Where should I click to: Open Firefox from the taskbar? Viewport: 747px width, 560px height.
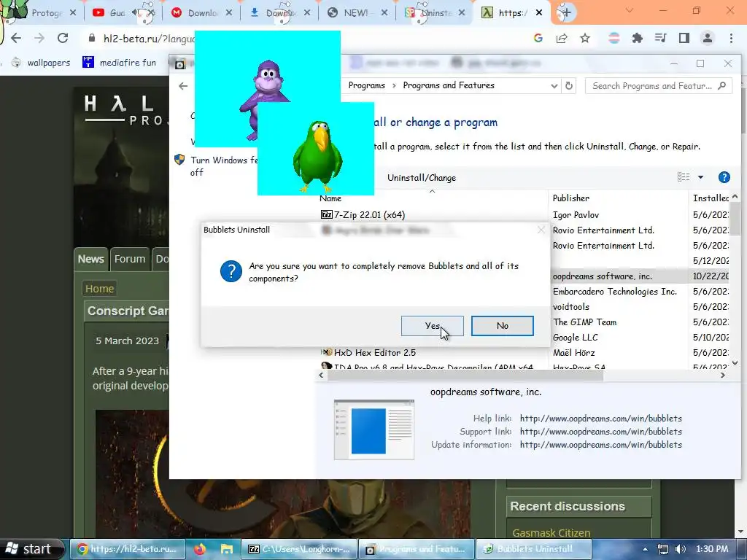(200, 549)
